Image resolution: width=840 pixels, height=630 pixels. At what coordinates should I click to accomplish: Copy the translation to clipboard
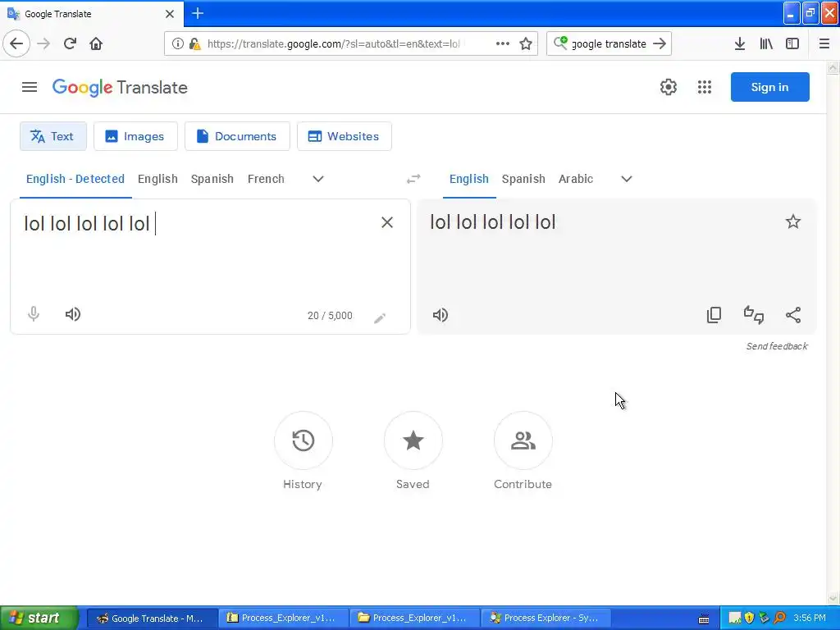714,315
